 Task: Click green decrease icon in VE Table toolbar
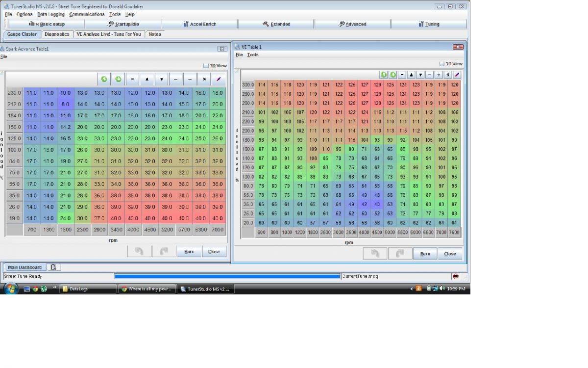click(393, 75)
